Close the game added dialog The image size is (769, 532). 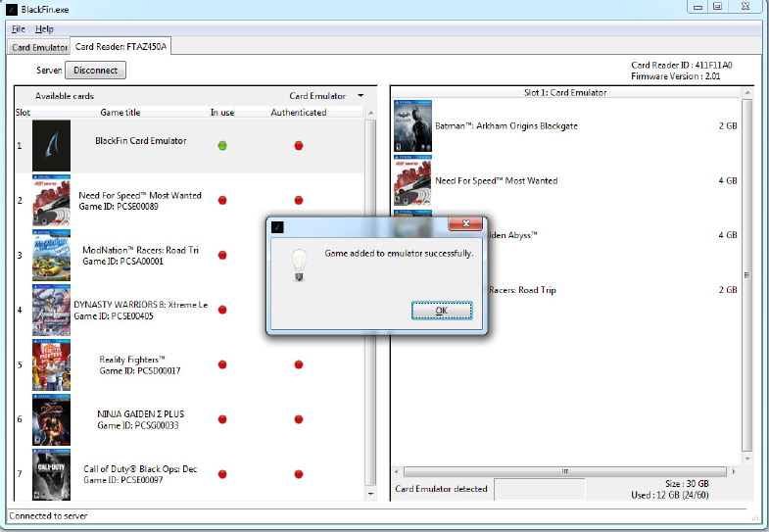(x=466, y=223)
